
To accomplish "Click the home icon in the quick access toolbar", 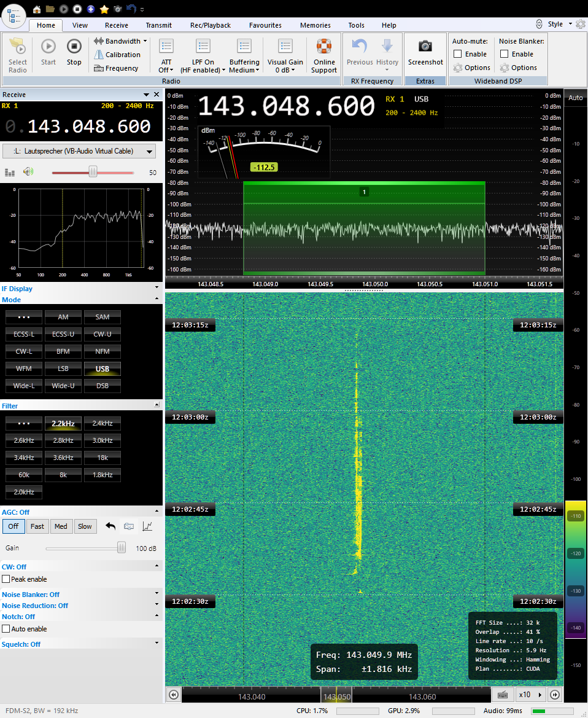I will click(37, 9).
